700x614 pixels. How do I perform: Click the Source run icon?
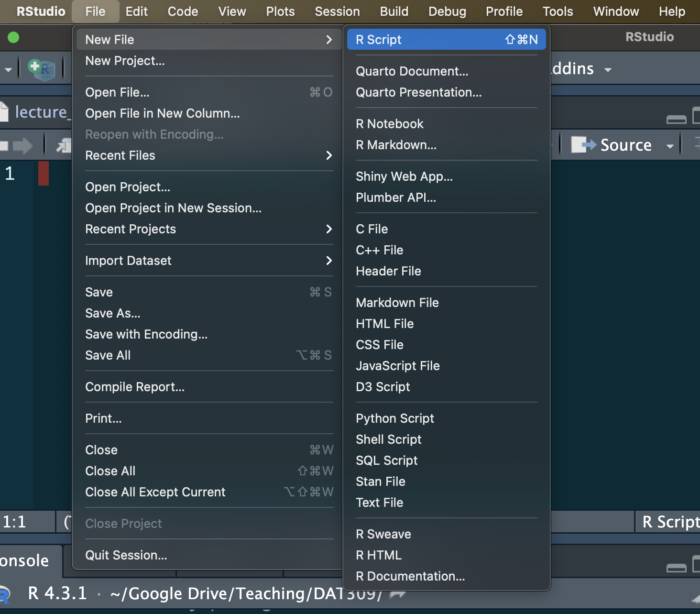[x=583, y=144]
